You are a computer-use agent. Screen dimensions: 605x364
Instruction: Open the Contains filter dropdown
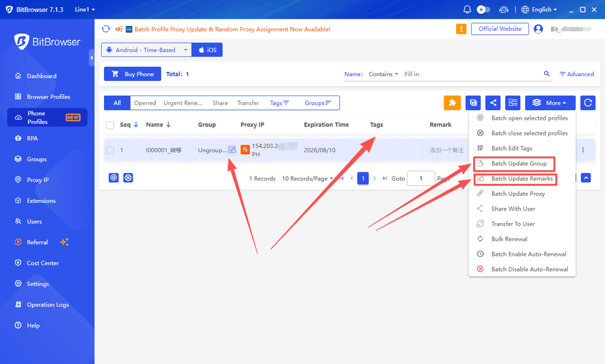pyautogui.click(x=383, y=74)
